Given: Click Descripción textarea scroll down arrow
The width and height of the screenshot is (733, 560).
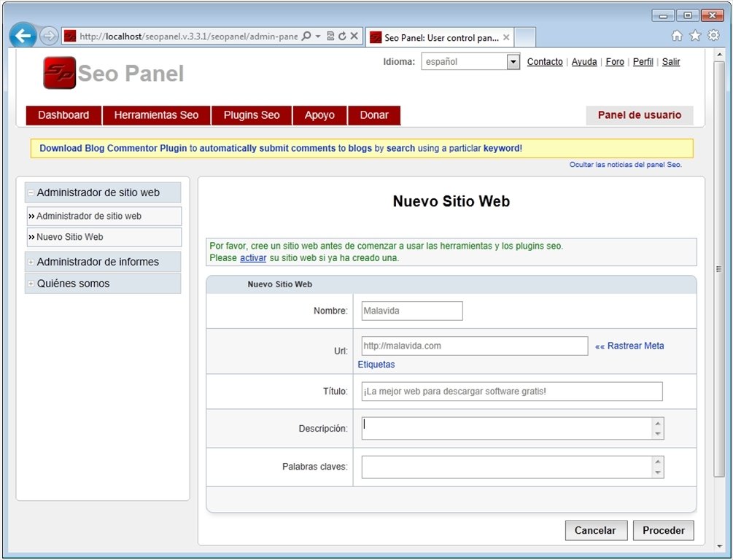Looking at the screenshot, I should (x=658, y=434).
